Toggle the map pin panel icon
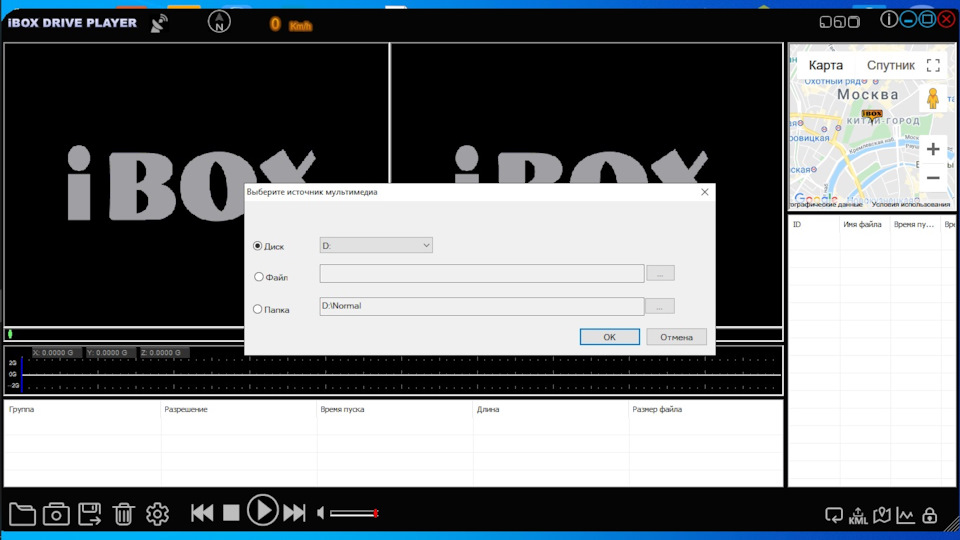 pyautogui.click(x=882, y=516)
